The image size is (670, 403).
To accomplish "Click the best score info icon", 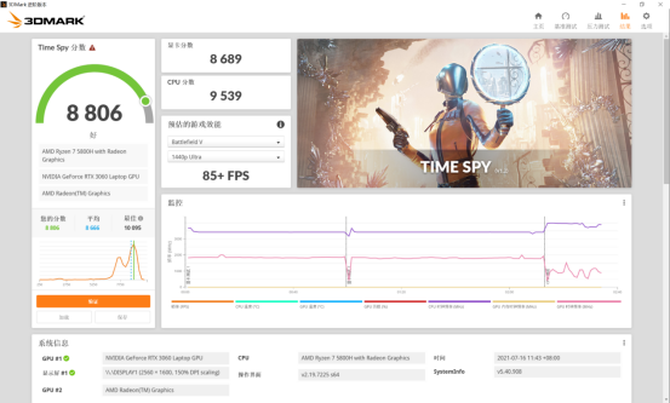I will pyautogui.click(x=141, y=218).
